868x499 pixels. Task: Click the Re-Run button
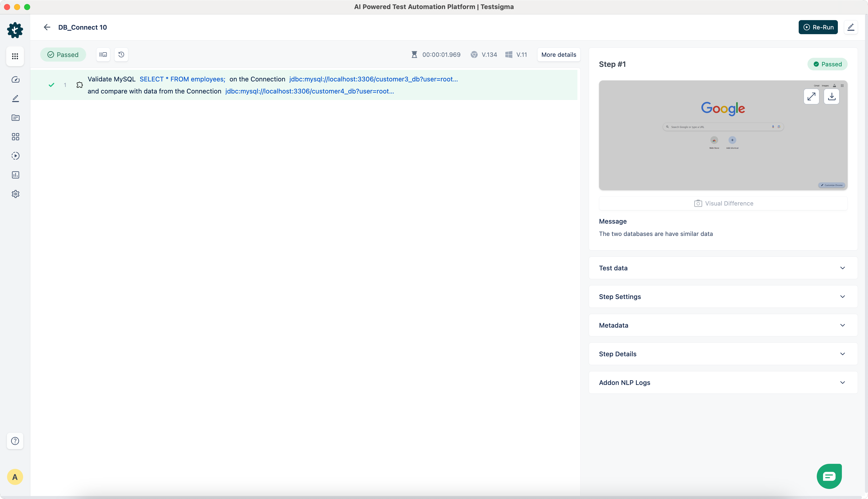tap(818, 27)
